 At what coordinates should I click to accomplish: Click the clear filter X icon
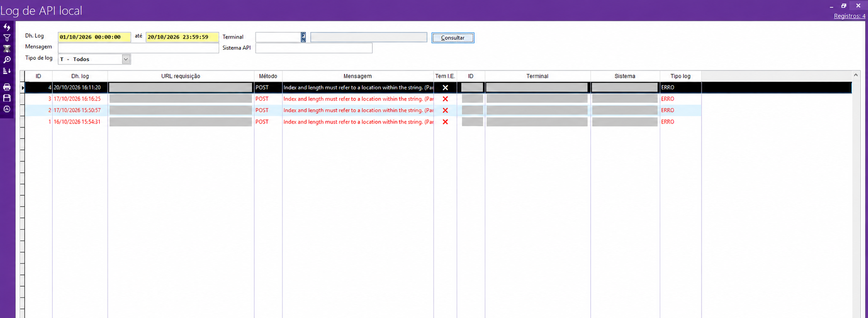point(7,49)
